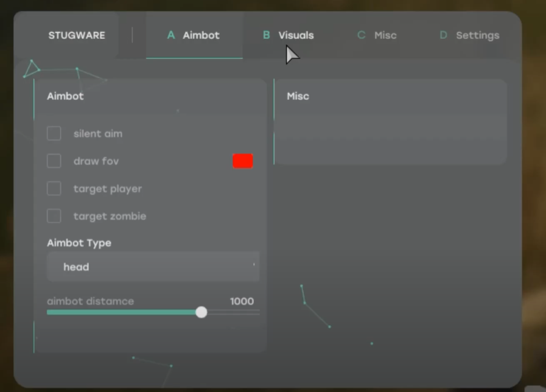Enable the silent aim checkbox
The height and width of the screenshot is (392, 546).
point(54,133)
